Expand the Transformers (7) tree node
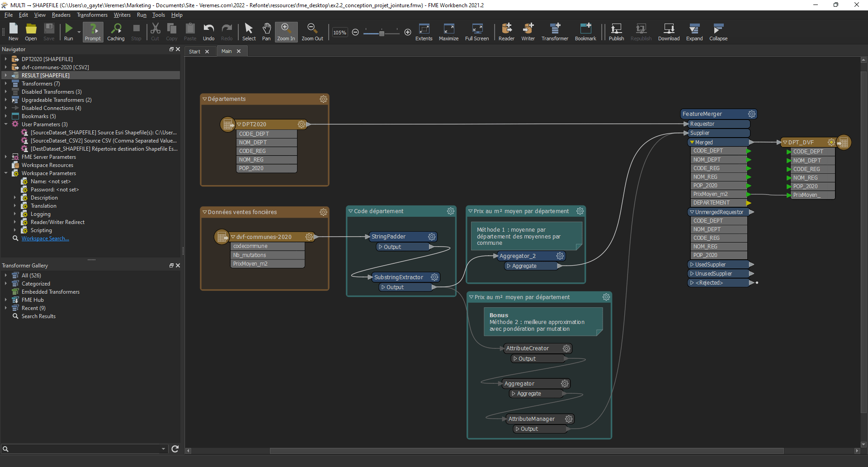 (6, 84)
